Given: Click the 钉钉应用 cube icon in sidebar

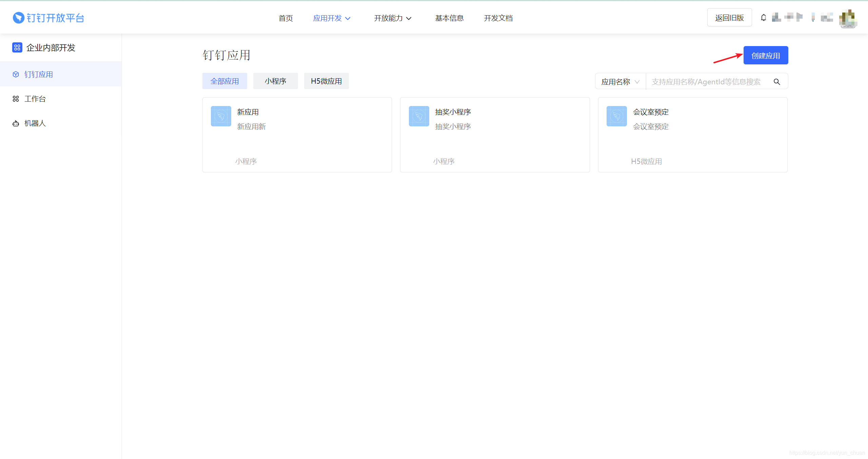Looking at the screenshot, I should coord(16,74).
